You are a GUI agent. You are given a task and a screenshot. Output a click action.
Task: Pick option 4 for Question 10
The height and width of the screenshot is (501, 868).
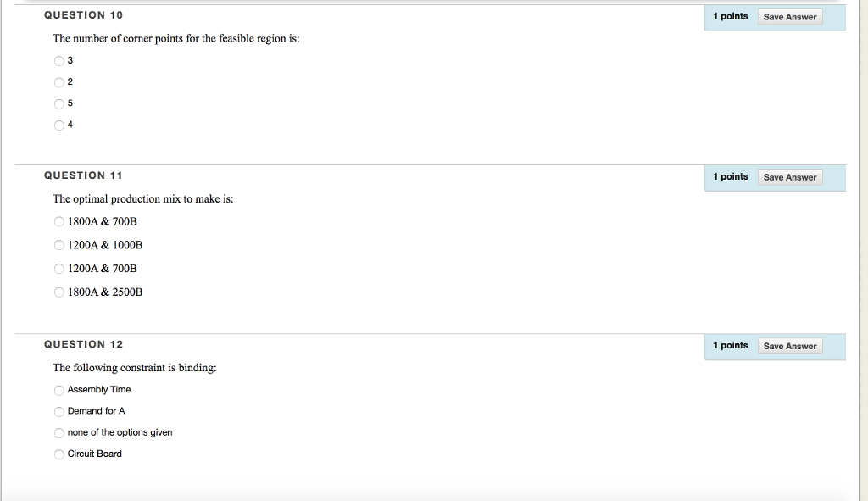[x=58, y=125]
